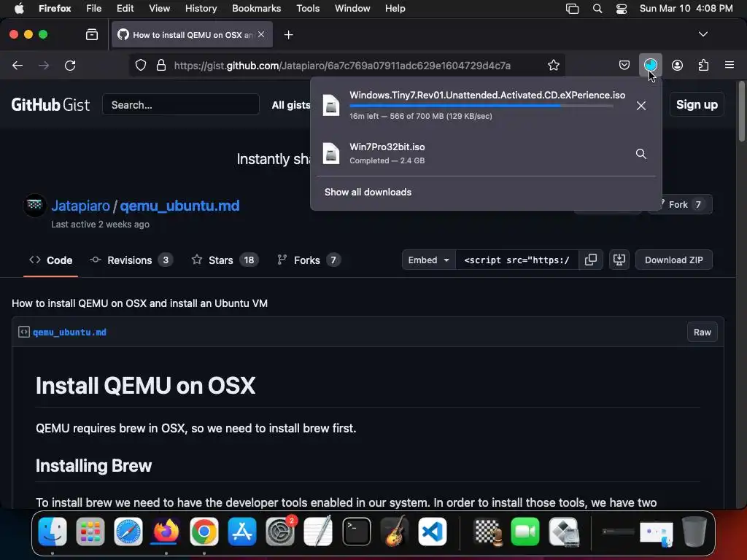Open the Jatapiaro user link
The height and width of the screenshot is (560, 747).
80,206
